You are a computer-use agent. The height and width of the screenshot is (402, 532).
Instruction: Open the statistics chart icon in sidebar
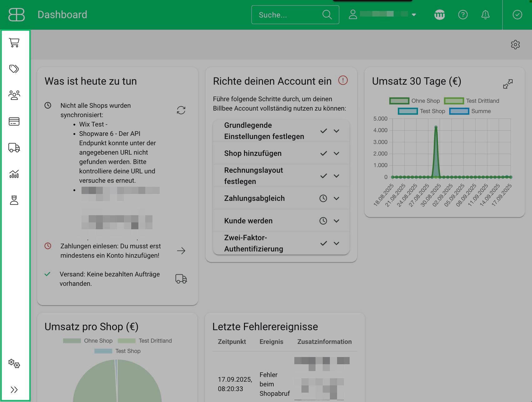[x=14, y=174]
